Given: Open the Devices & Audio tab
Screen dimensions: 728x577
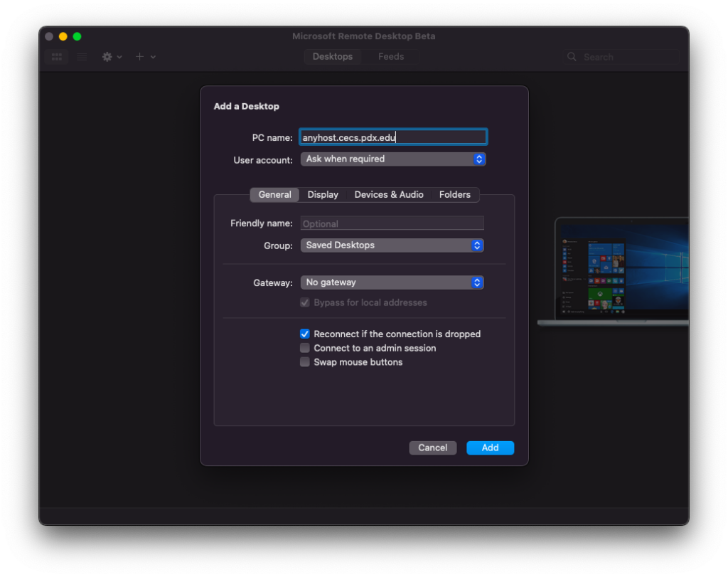Looking at the screenshot, I should click(389, 194).
